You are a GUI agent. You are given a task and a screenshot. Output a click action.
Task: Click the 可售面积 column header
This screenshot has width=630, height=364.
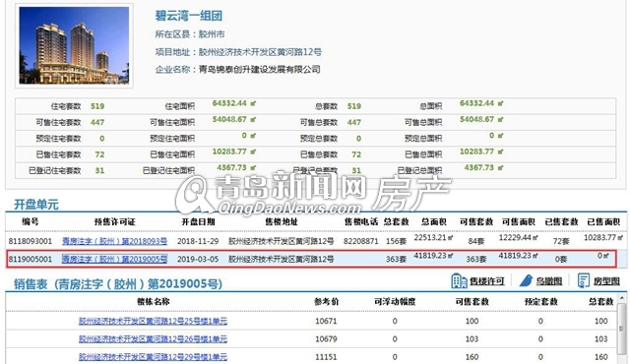(519, 222)
